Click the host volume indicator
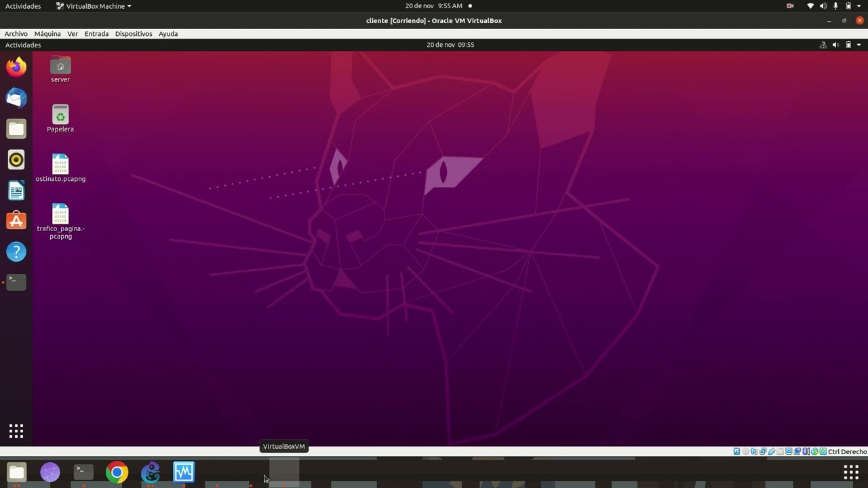 point(823,6)
